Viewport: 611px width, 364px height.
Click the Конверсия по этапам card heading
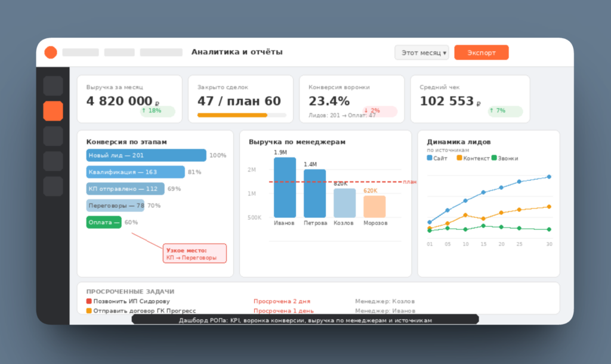(126, 142)
